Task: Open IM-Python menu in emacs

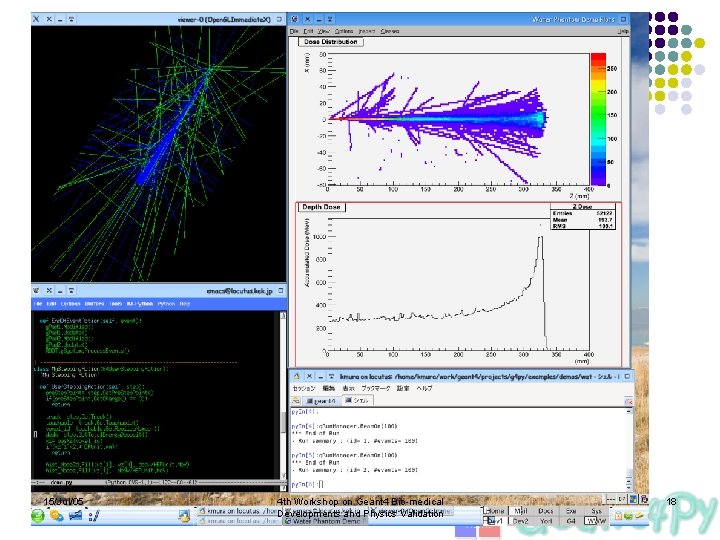Action: coord(140,304)
